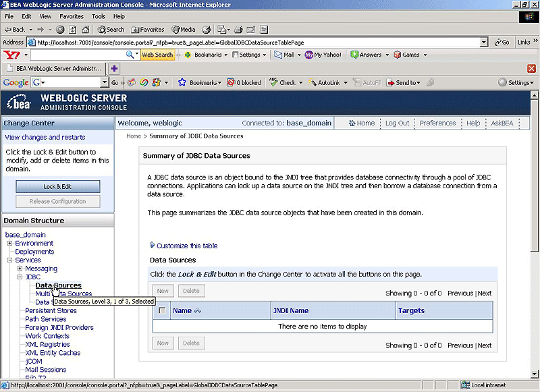The image size is (540, 392).
Task: Open the Google search box dropdown
Action: [105, 82]
